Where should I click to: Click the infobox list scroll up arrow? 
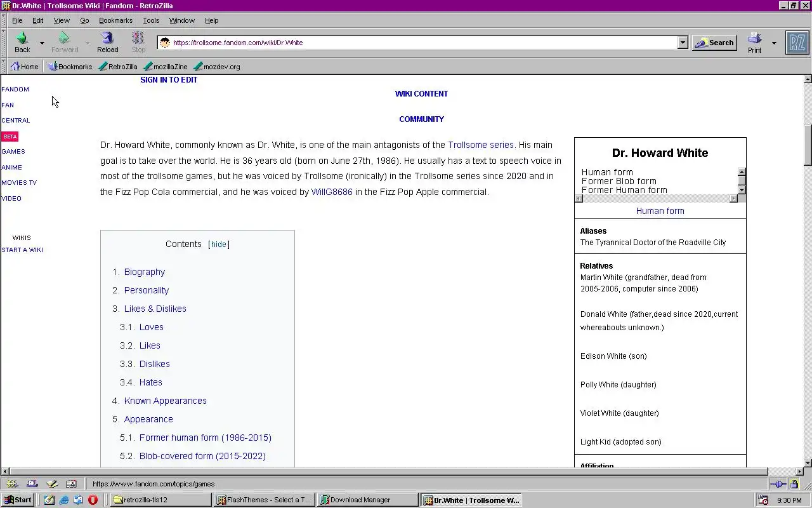pos(742,171)
